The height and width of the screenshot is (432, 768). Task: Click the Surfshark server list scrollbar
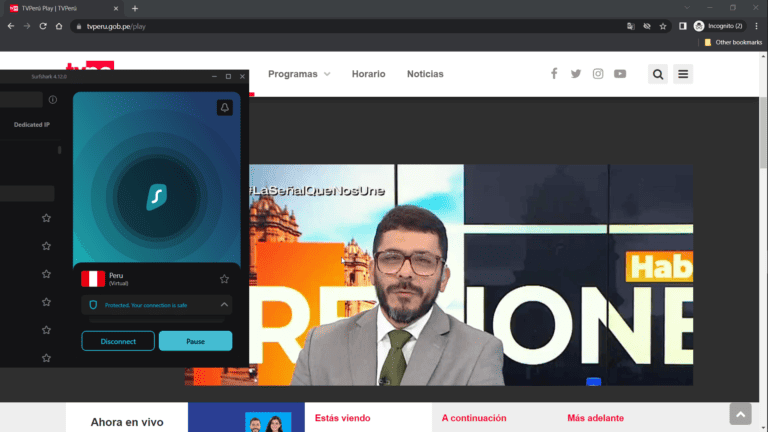pos(60,150)
